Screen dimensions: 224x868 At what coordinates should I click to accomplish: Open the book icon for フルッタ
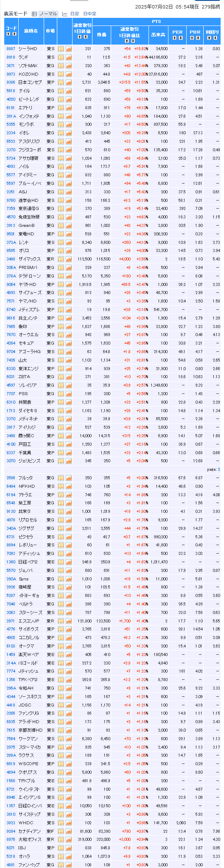point(61,478)
